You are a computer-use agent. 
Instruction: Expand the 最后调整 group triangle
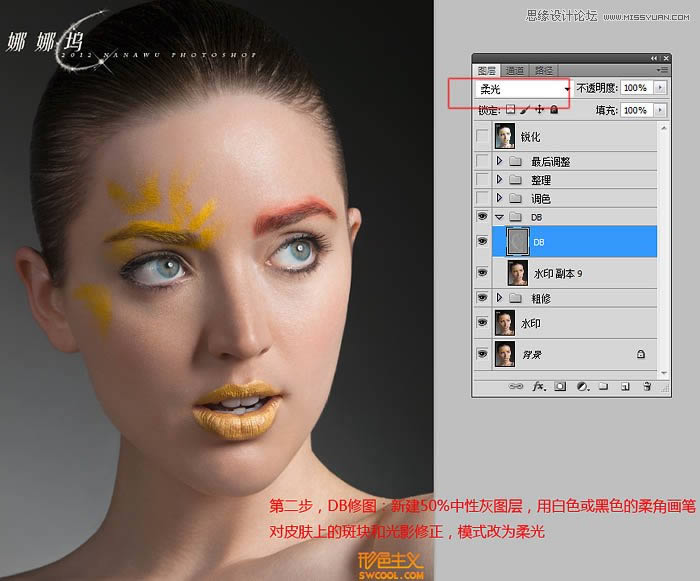[499, 161]
